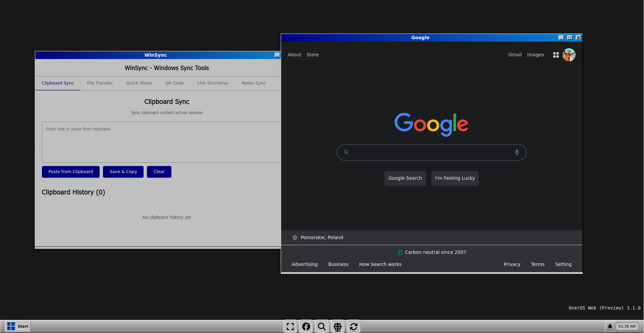The image size is (644, 333).
Task: Open the Store link in Google
Action: 313,55
